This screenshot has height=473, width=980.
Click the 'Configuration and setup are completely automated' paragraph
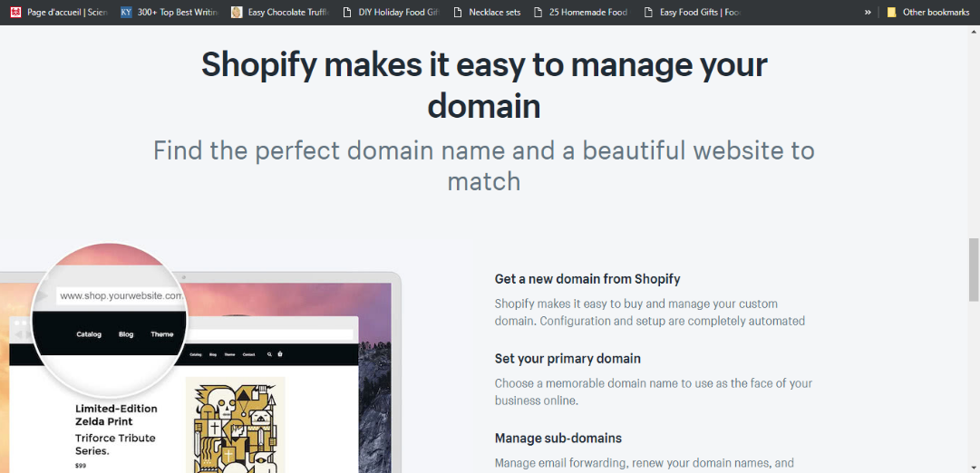pos(649,313)
